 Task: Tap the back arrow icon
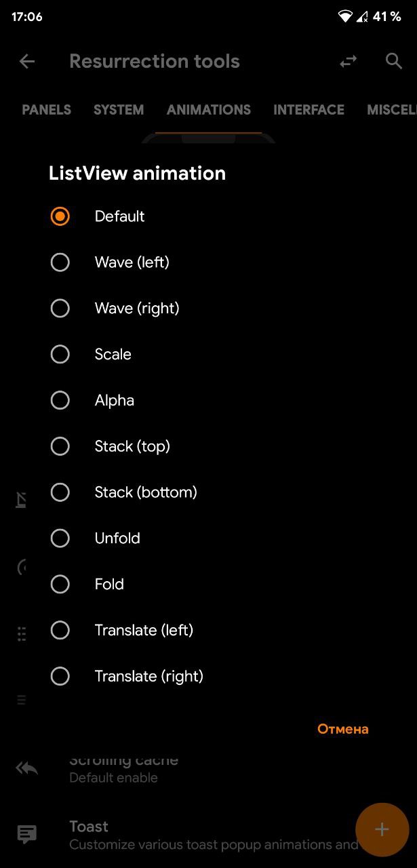click(27, 62)
